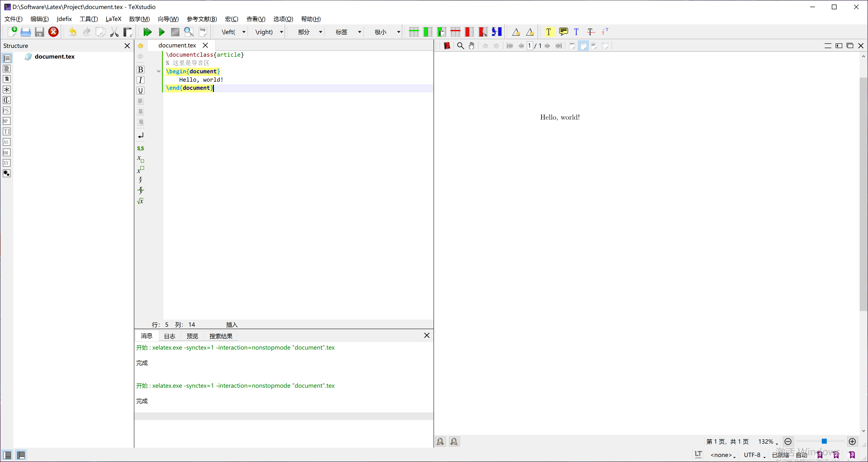This screenshot has width=868, height=462.
Task: Toggle PDF grayscale mode left status icon
Action: [x=440, y=442]
